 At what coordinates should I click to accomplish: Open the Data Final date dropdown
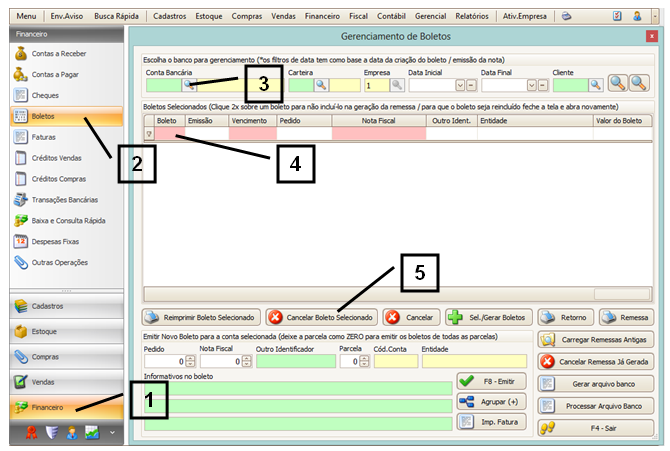tap(532, 85)
